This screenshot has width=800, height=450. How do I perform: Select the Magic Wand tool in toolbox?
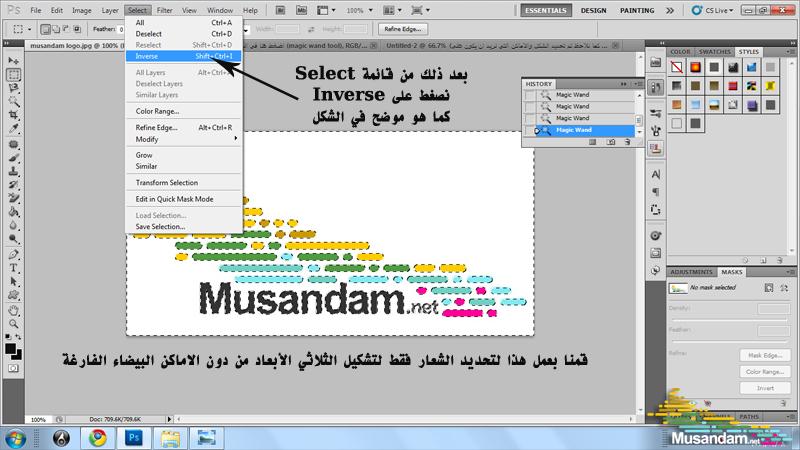13,101
